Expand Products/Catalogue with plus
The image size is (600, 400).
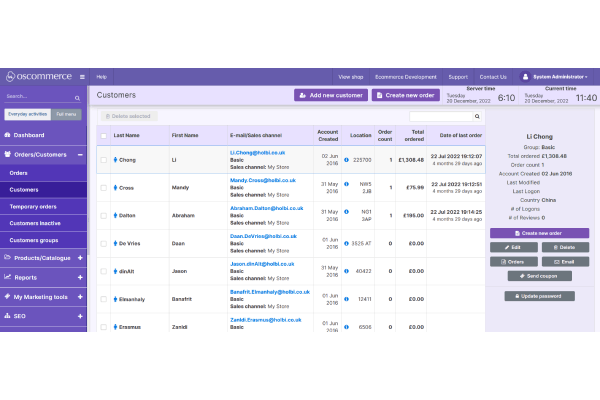[x=80, y=258]
